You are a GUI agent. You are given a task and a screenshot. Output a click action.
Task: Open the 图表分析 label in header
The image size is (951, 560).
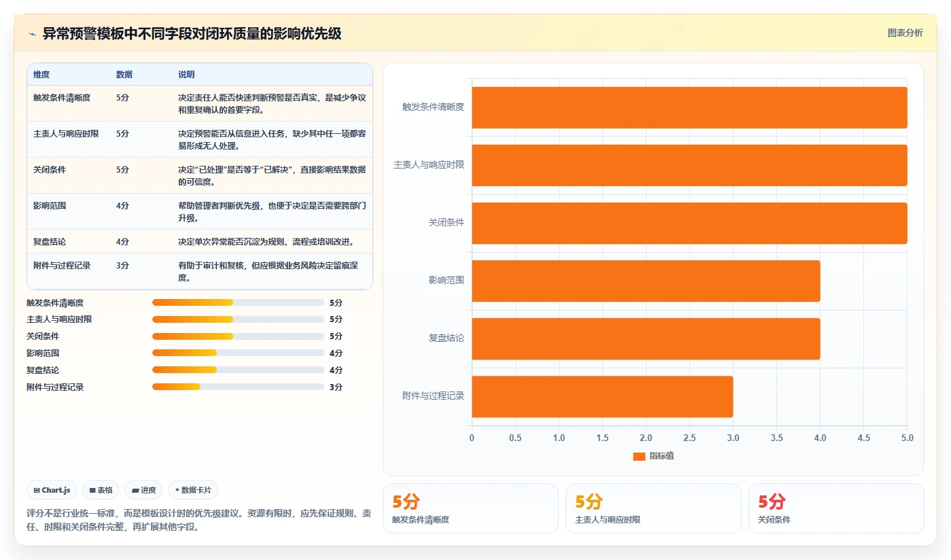click(x=905, y=33)
